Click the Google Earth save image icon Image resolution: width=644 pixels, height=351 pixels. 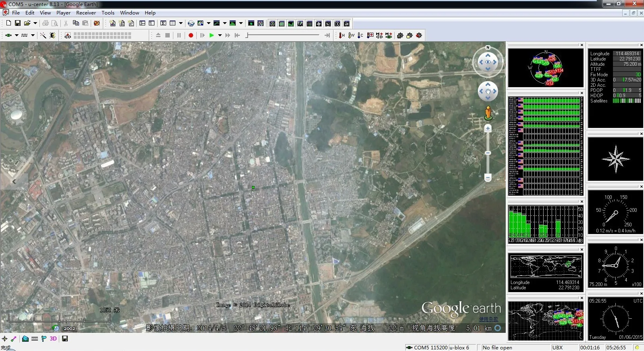click(x=65, y=339)
